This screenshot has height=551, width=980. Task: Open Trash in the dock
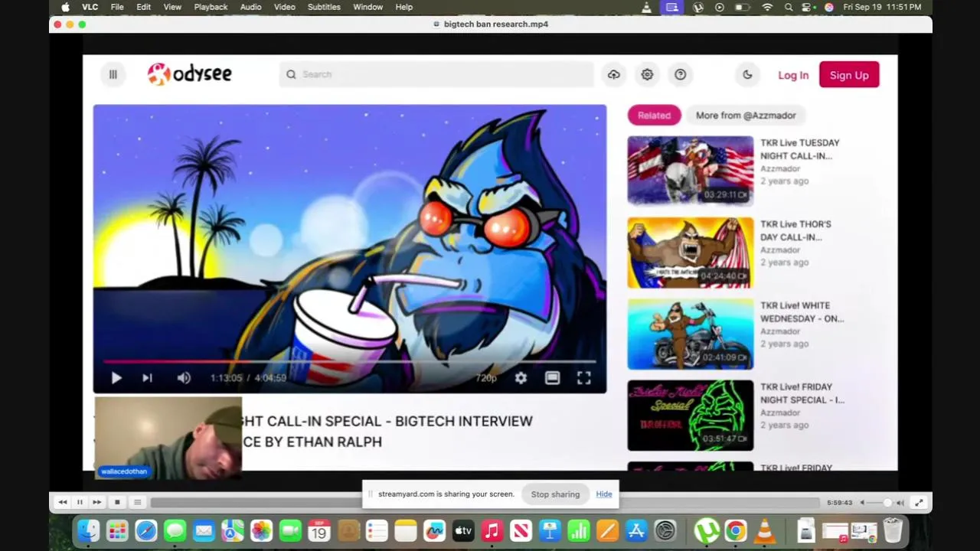point(893,530)
